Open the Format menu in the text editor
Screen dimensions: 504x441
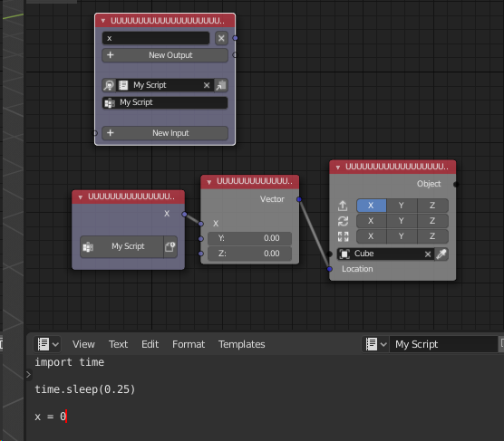pos(189,344)
